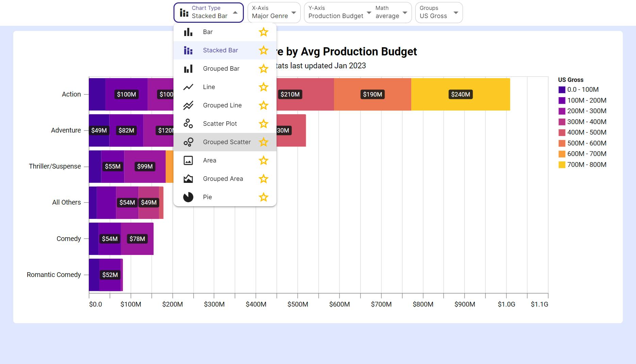Pick the Grouped Area icon
The image size is (636, 364).
click(x=188, y=179)
